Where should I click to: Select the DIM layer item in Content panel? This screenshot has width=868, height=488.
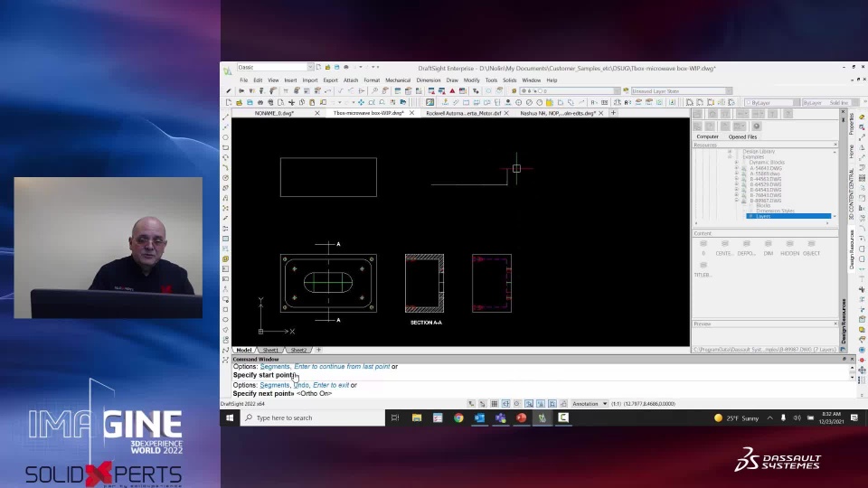[768, 248]
